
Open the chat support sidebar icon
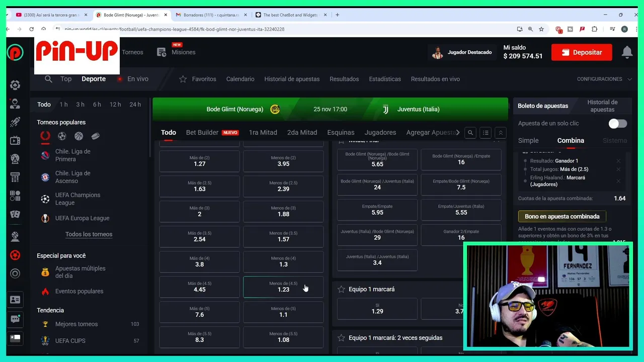(15, 319)
